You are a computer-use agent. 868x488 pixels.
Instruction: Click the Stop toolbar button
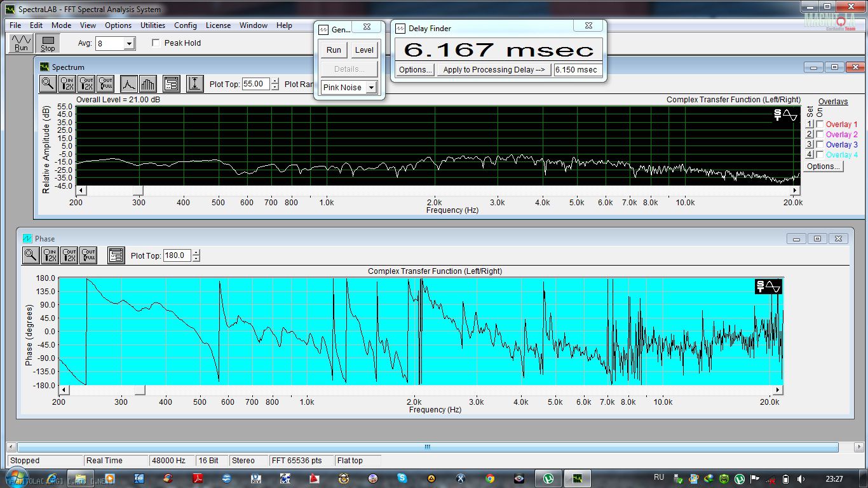click(x=48, y=43)
